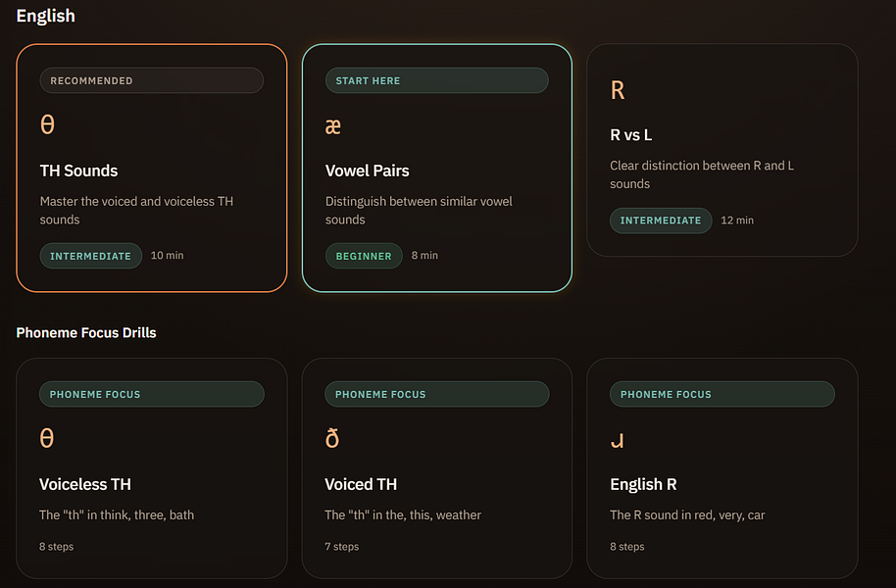Click '8 steps' under English R
Screen dimensions: 896x588
[627, 547]
